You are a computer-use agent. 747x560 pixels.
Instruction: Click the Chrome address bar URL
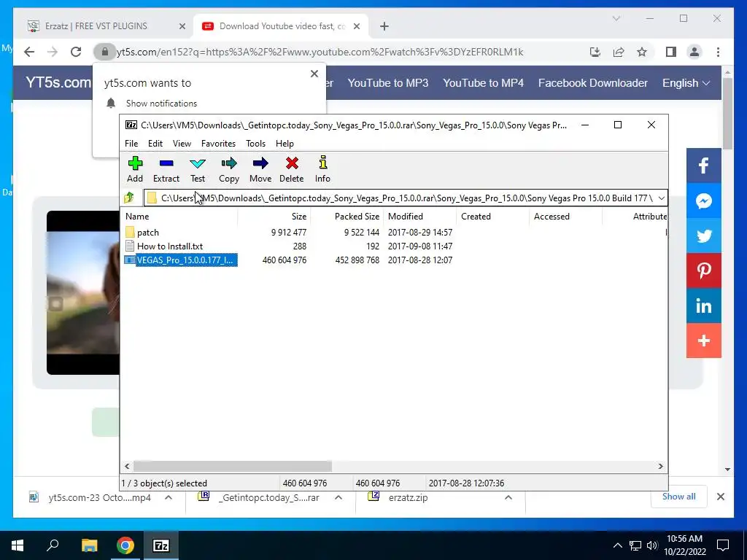[320, 52]
